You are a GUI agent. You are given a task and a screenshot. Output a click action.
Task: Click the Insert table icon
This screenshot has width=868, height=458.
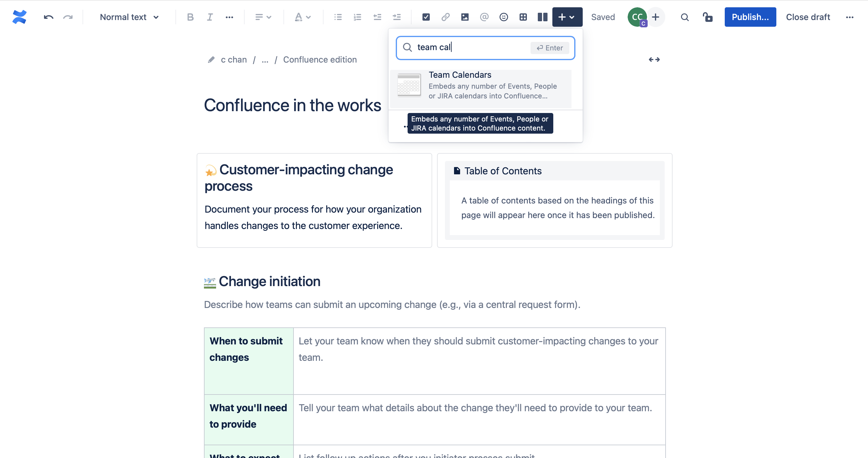pos(522,17)
